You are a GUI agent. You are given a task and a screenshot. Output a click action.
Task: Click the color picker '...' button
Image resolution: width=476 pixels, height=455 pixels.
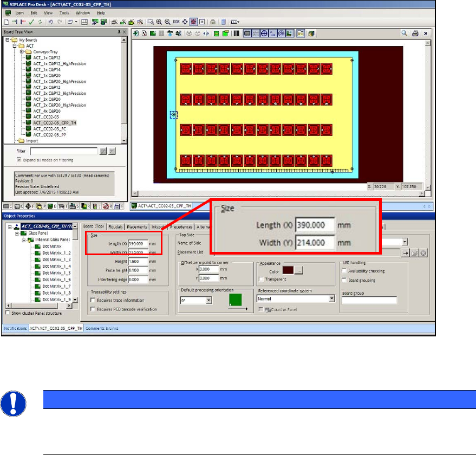tap(299, 270)
